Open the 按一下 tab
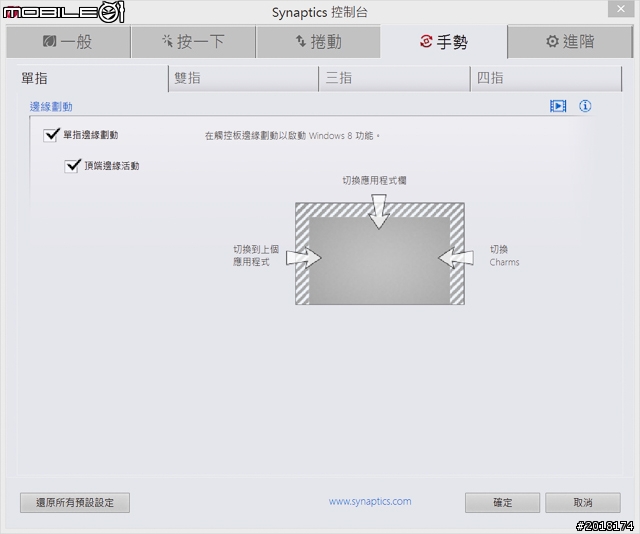Viewport: 640px width, 534px height. pyautogui.click(x=193, y=42)
